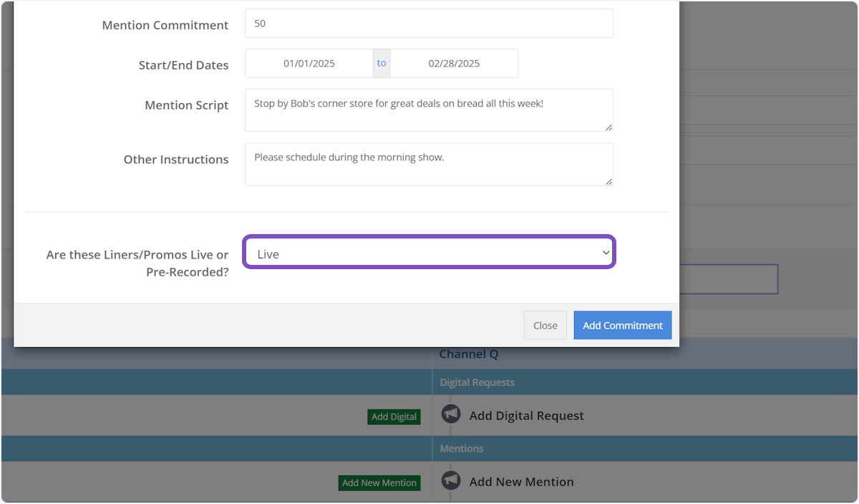Grab the Mention Script textarea resize handle
Viewport: 859px width, 504px height.
pyautogui.click(x=608, y=127)
